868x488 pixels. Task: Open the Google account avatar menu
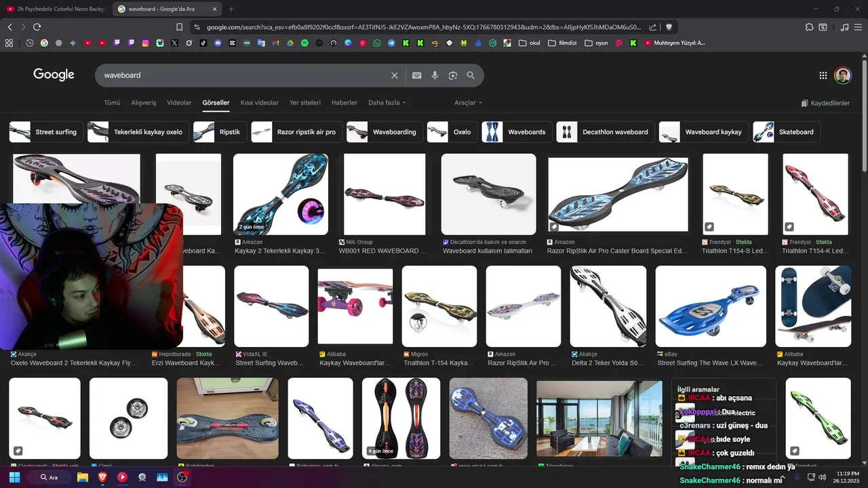pyautogui.click(x=843, y=75)
